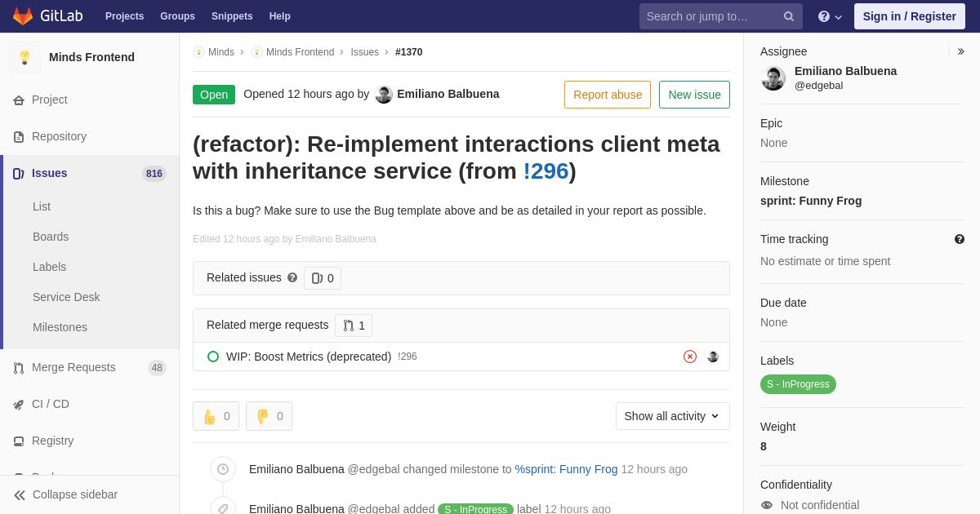980x514 pixels.
Task: Open the Help question mark dropdown
Action: pos(830,16)
